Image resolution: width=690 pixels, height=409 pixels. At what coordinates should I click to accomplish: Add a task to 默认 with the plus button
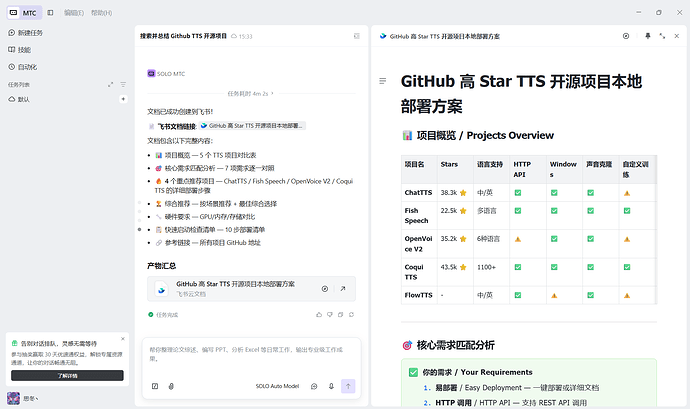[x=123, y=99]
